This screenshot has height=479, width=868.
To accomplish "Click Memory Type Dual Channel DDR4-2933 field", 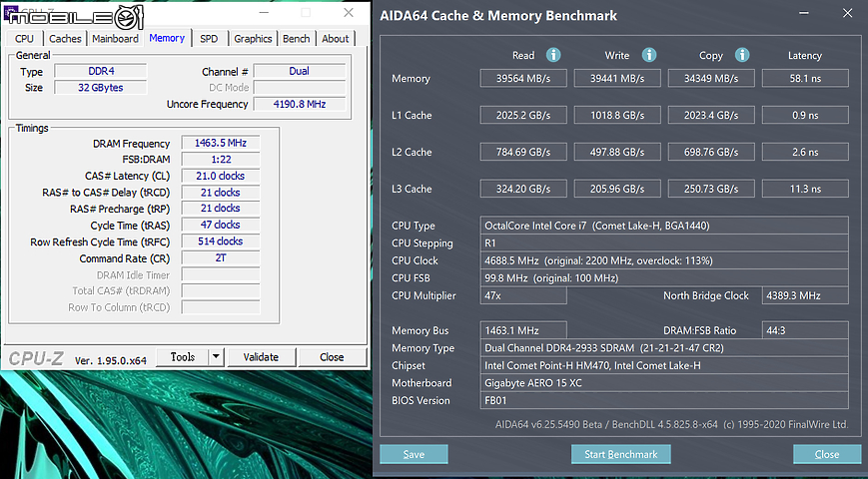I will (x=664, y=348).
